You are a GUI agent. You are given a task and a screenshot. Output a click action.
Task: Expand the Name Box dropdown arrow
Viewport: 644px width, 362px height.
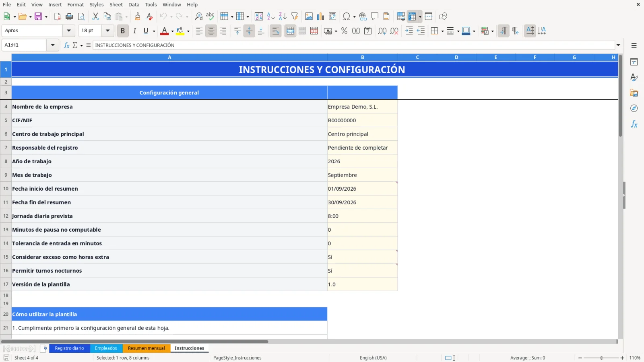(x=53, y=45)
